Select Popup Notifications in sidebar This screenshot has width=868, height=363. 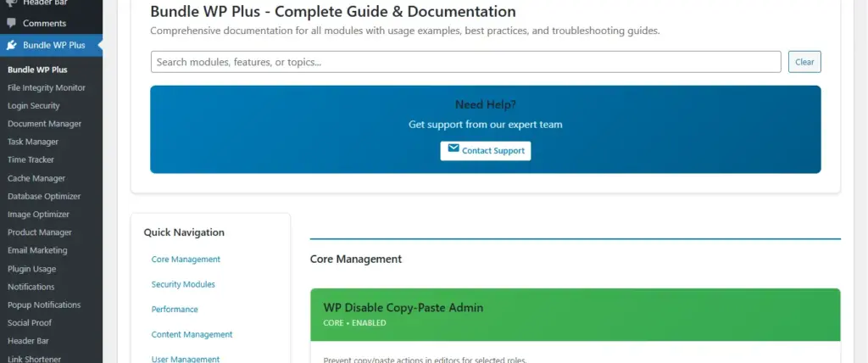(44, 304)
